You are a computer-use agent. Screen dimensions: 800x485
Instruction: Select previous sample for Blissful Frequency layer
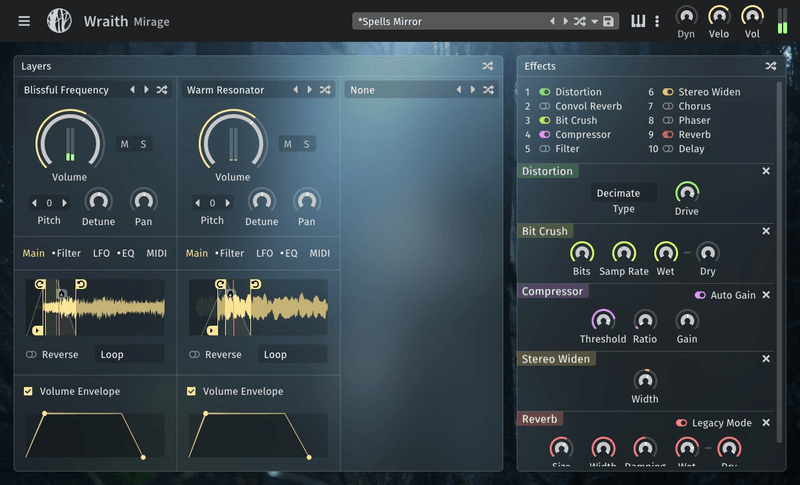[x=133, y=90]
